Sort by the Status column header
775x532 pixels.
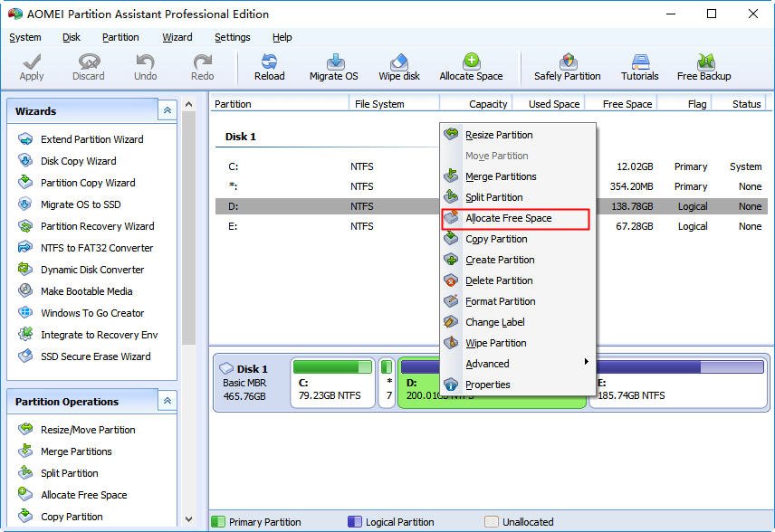(x=740, y=104)
